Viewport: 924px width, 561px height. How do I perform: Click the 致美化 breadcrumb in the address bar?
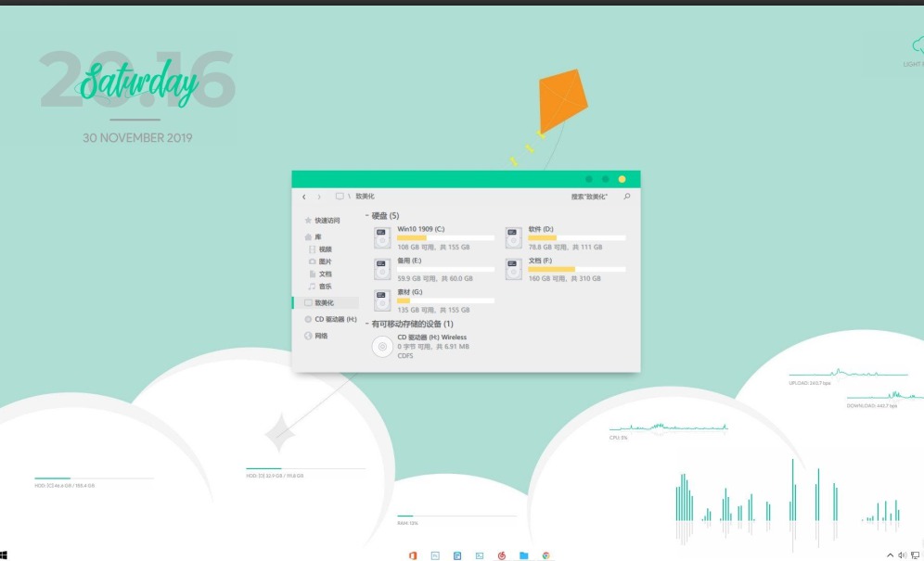[x=365, y=197]
